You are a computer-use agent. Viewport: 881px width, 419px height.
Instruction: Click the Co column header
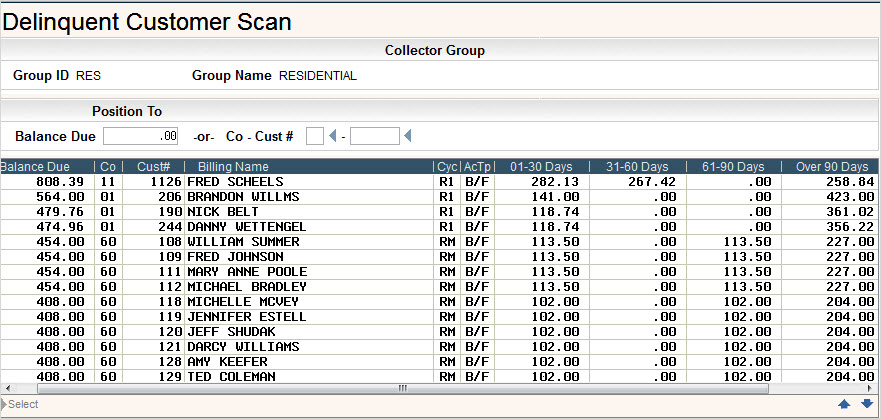point(108,167)
